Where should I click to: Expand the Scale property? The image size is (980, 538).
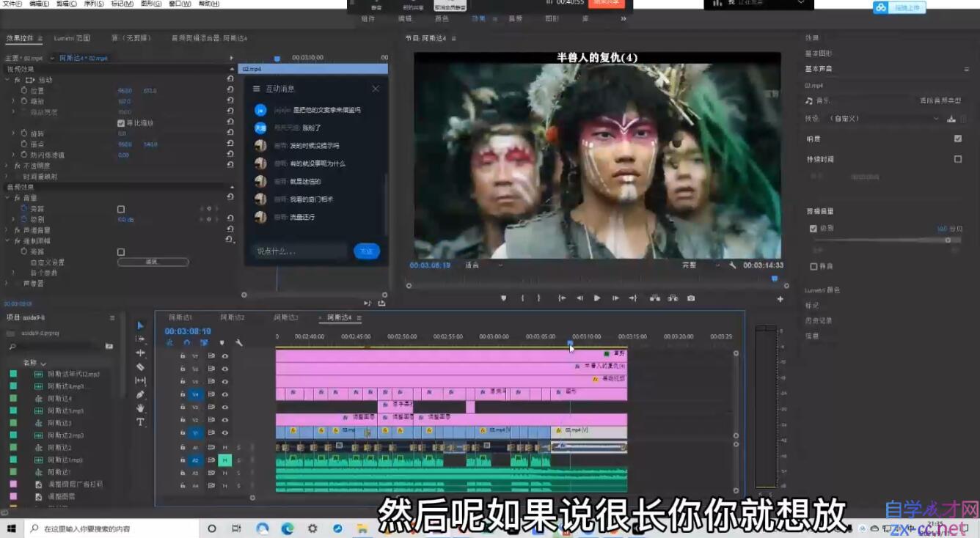coord(13,101)
